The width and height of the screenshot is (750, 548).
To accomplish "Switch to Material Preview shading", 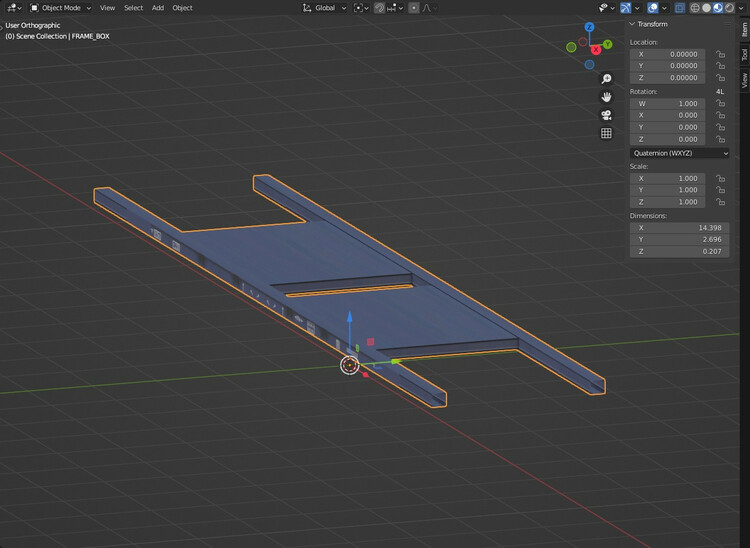I will (718, 8).
